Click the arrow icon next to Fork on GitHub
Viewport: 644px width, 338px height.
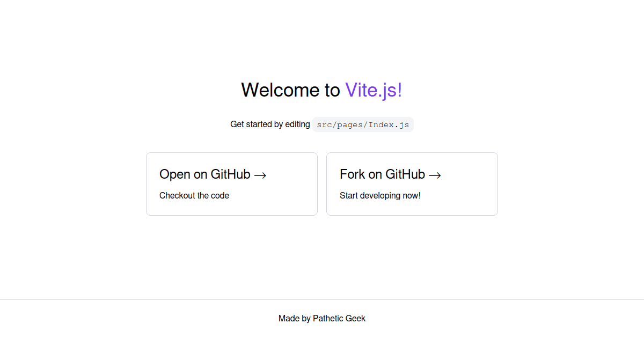[x=436, y=174]
